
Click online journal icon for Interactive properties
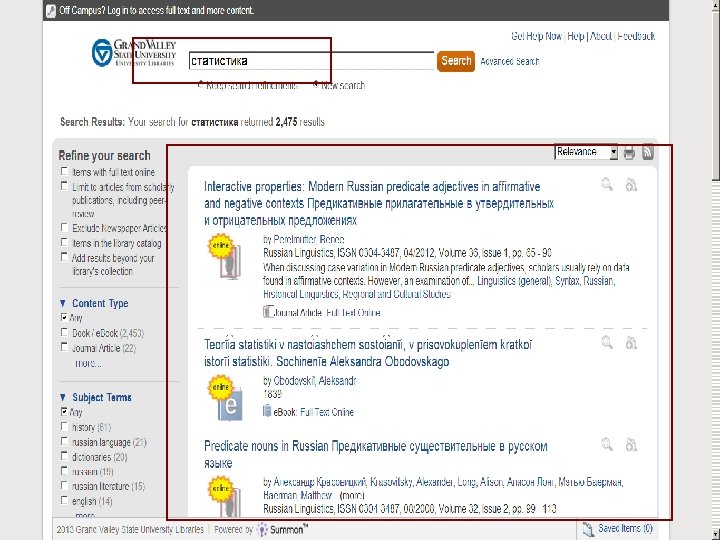pyautogui.click(x=225, y=257)
